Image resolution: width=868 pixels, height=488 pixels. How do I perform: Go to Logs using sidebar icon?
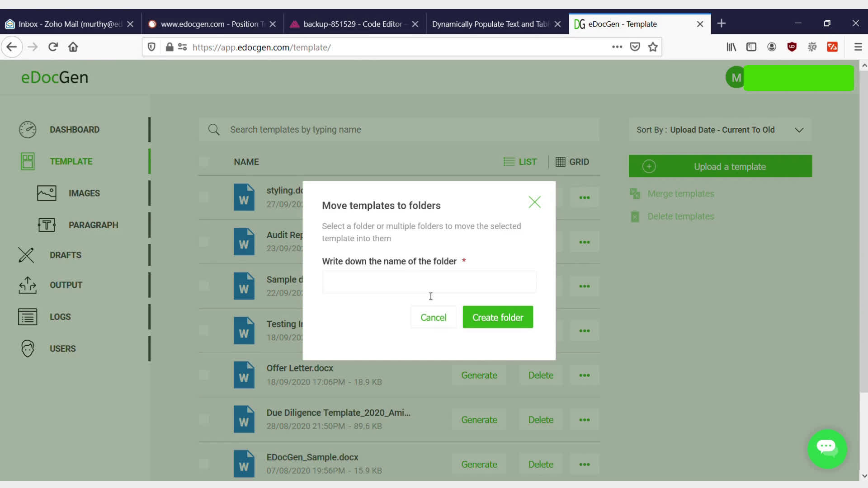(28, 317)
